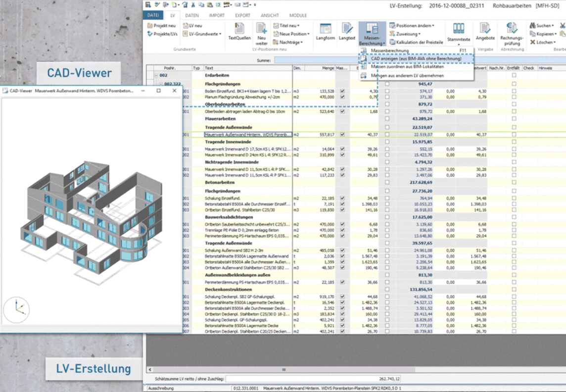Viewport: 566px width, 392px height.
Task: Click the horizontal scrollbar thumb below the table
Action: point(283,370)
